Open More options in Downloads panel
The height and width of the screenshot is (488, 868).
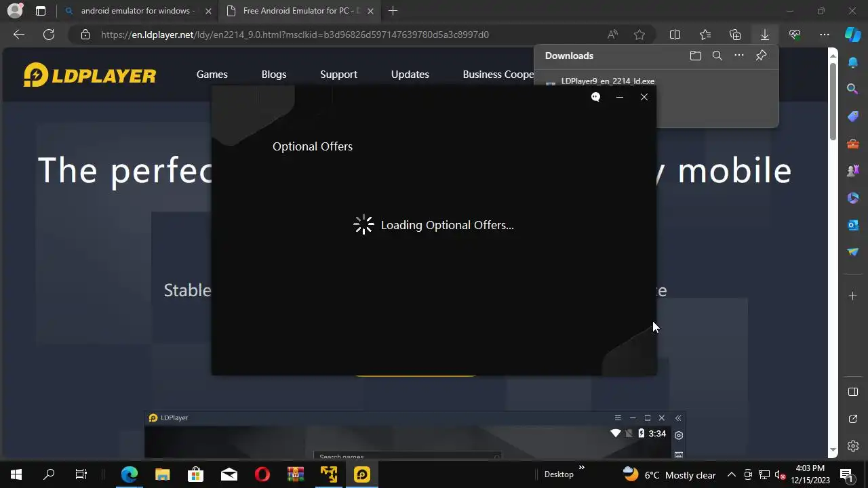pos(739,56)
